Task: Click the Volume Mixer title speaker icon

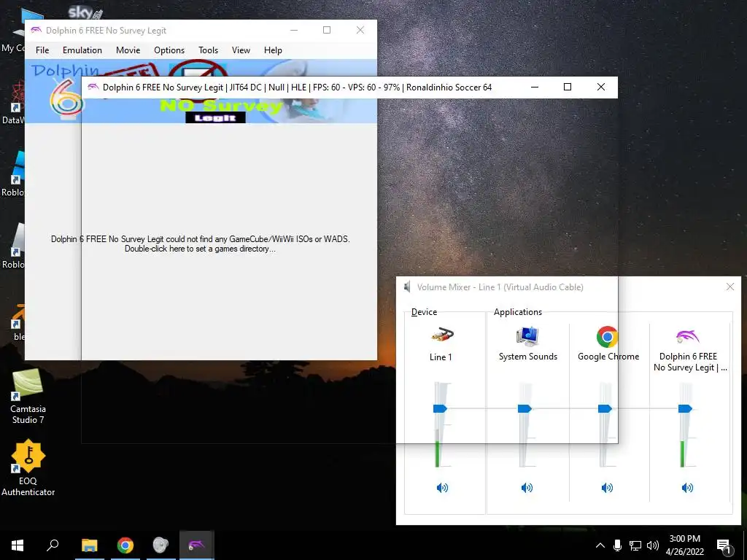Action: [x=407, y=287]
